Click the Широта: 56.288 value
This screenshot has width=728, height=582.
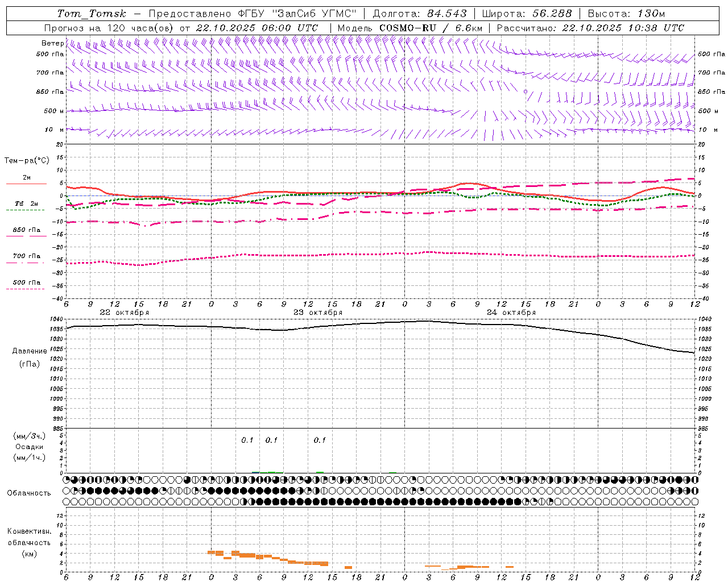[x=527, y=14]
